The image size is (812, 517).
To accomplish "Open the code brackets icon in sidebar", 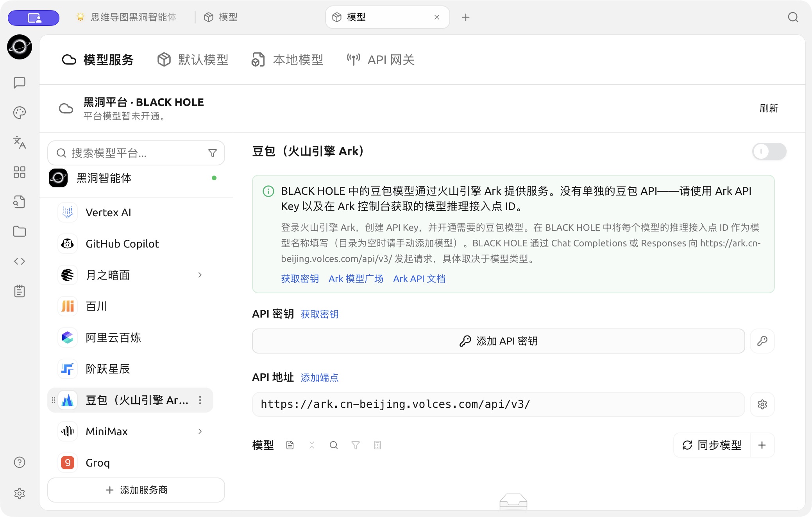I will [20, 261].
